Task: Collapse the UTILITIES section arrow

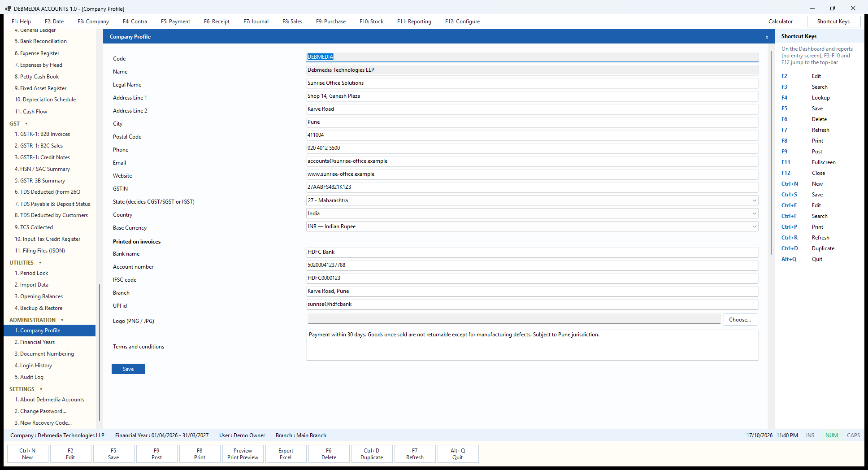Action: [x=40, y=263]
